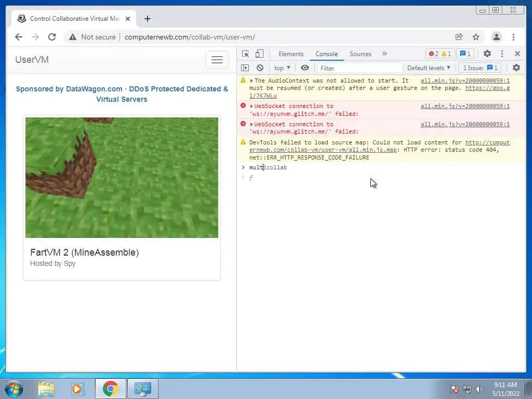This screenshot has height=399, width=532.
Task: Open the Default levels dropdown
Action: click(x=429, y=68)
